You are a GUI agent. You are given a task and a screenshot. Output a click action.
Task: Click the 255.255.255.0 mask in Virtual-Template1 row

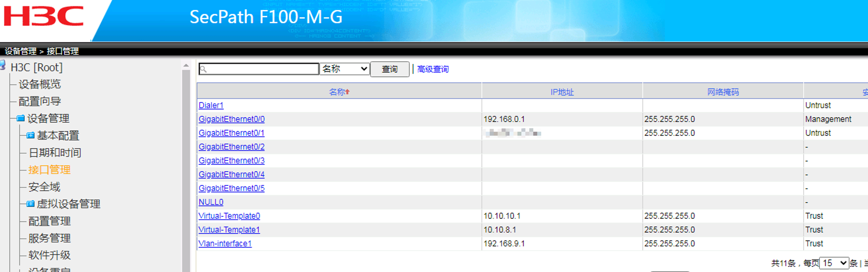click(x=669, y=230)
